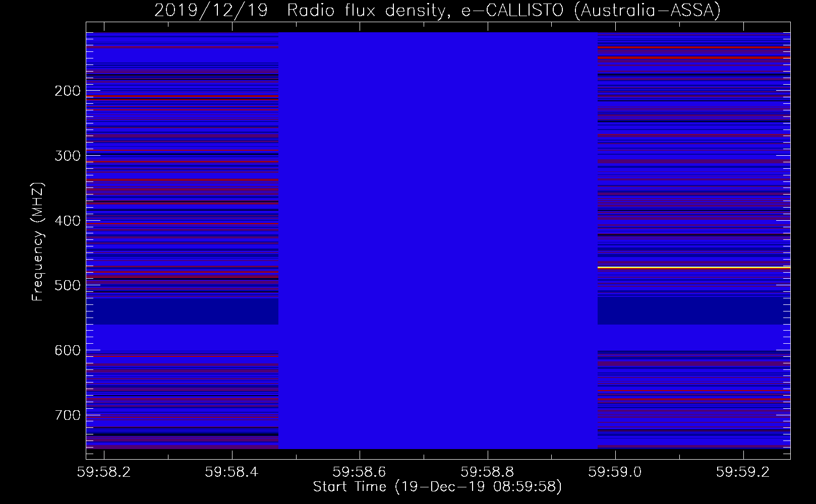Click the 59:58.4 time tick label
The image size is (816, 504).
pyautogui.click(x=232, y=472)
